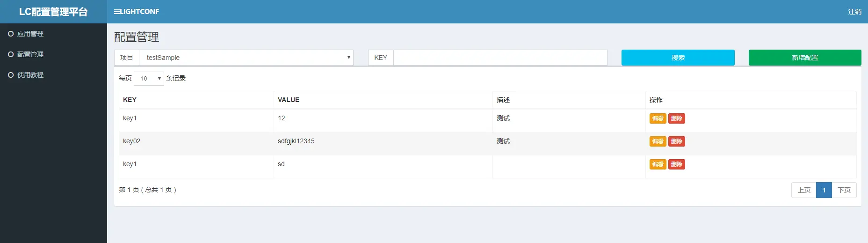Screen dimensions: 868x243
Task: Delete the key02 configuration row
Action: point(676,141)
